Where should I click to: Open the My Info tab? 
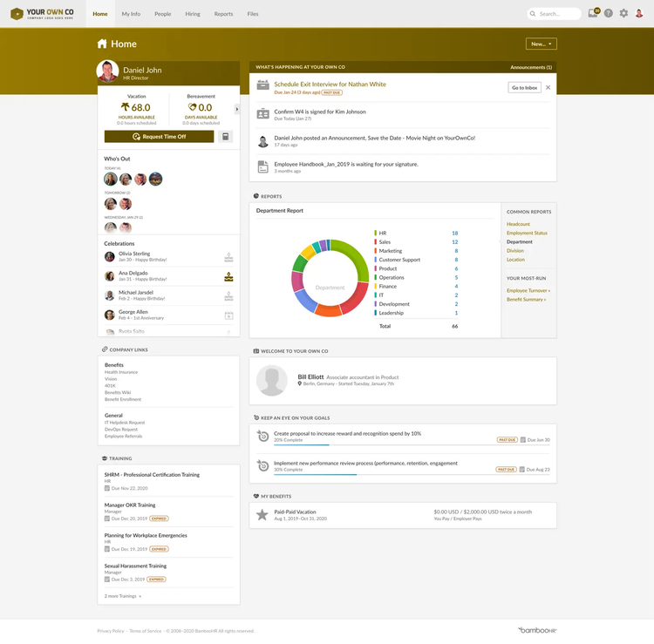coord(131,14)
